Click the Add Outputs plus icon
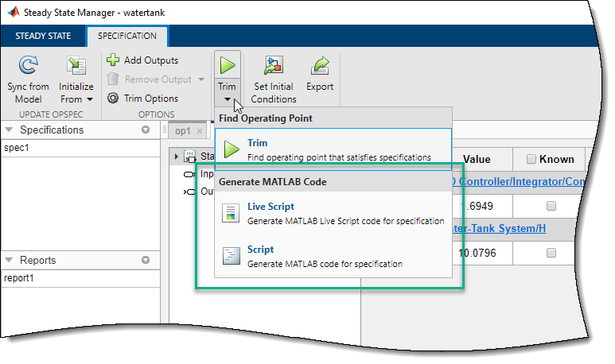The width and height of the screenshot is (615, 364). tap(113, 60)
